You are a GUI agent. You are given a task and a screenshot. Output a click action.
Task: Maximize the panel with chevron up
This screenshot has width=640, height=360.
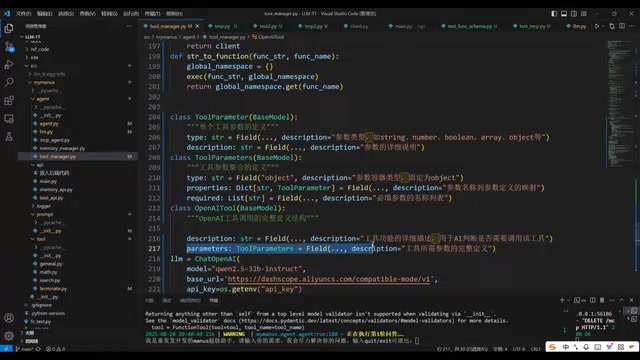(622, 300)
